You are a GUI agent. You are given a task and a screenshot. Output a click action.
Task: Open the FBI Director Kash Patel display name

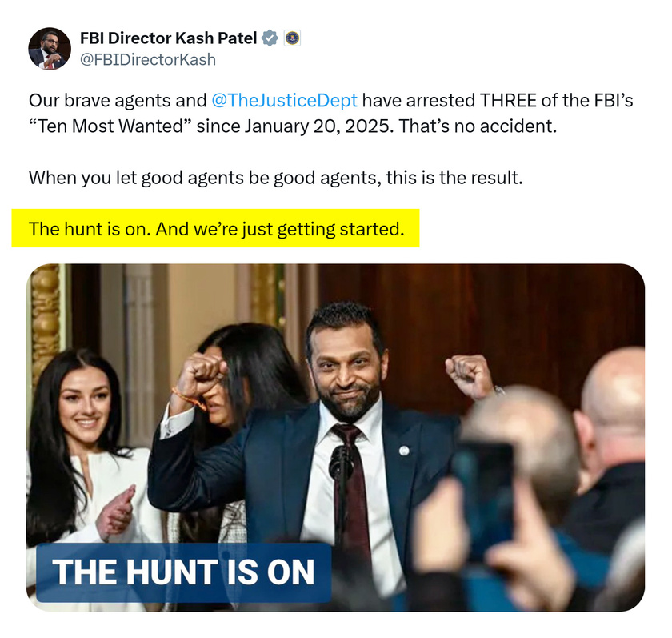point(169,38)
